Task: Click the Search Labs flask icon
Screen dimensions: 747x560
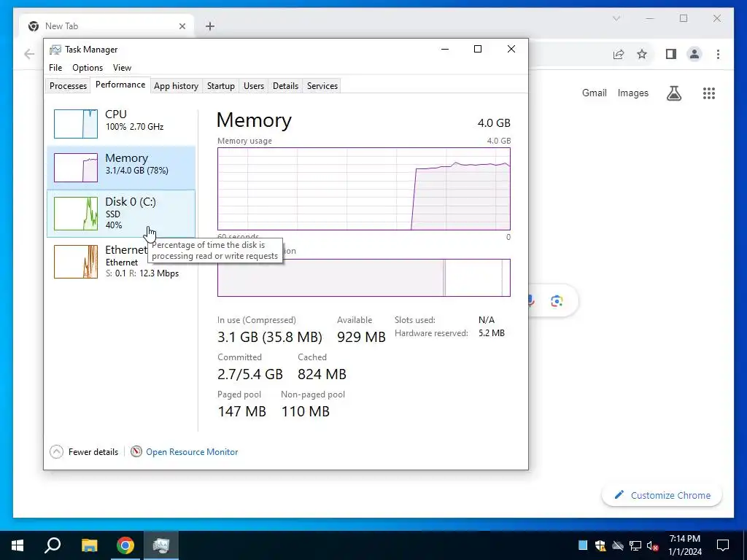Action: (673, 93)
